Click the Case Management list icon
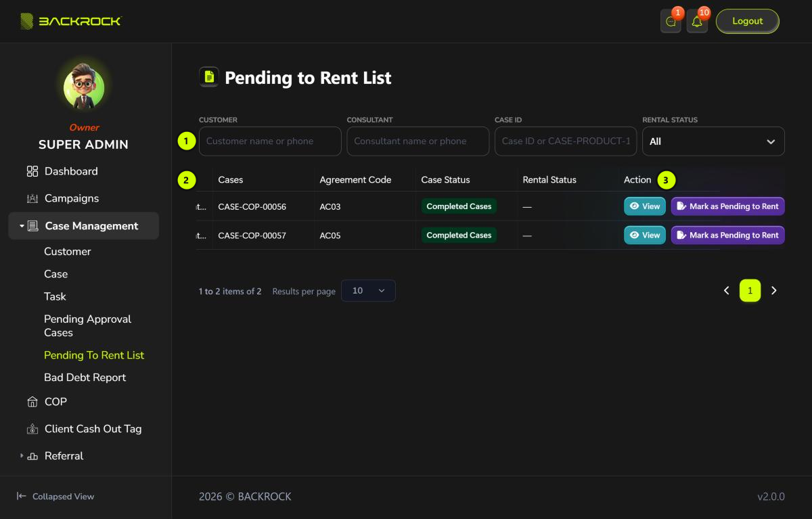The image size is (812, 519). click(32, 226)
